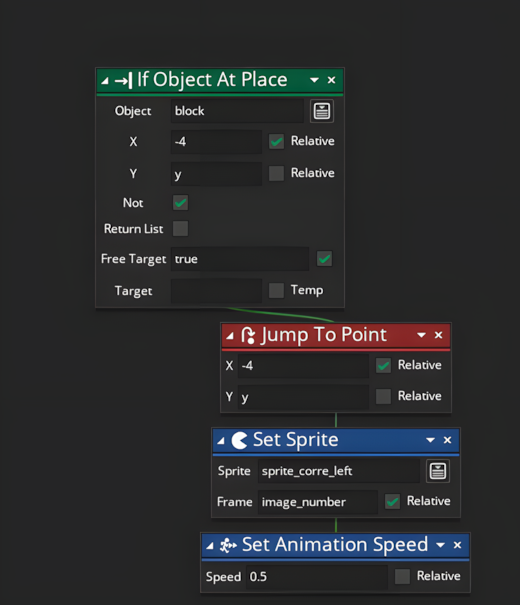
Task: Click the empty Target input field
Action: pyautogui.click(x=216, y=290)
